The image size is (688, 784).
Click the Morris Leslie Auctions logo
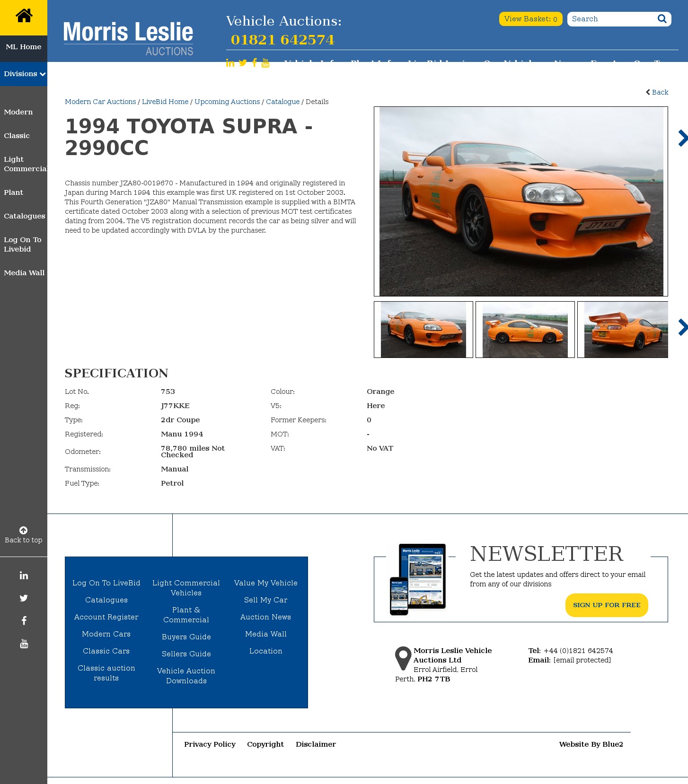[x=128, y=38]
